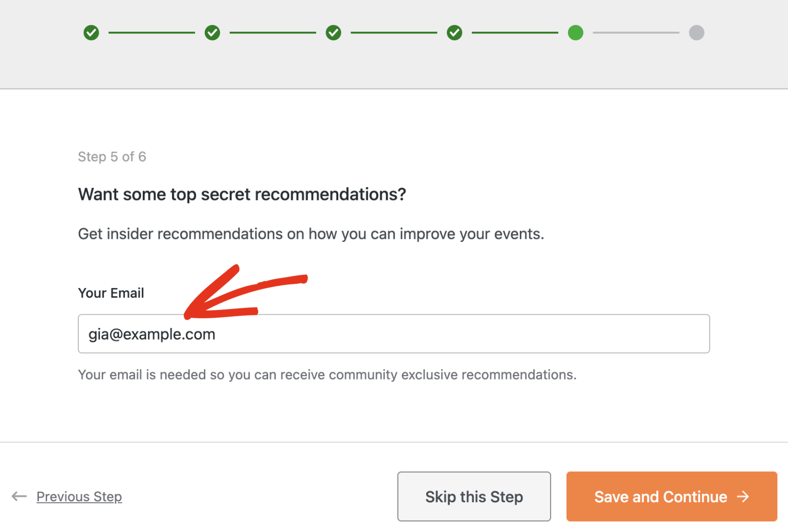Select the gray final step circle
Image resolution: width=788 pixels, height=532 pixels.
[696, 33]
